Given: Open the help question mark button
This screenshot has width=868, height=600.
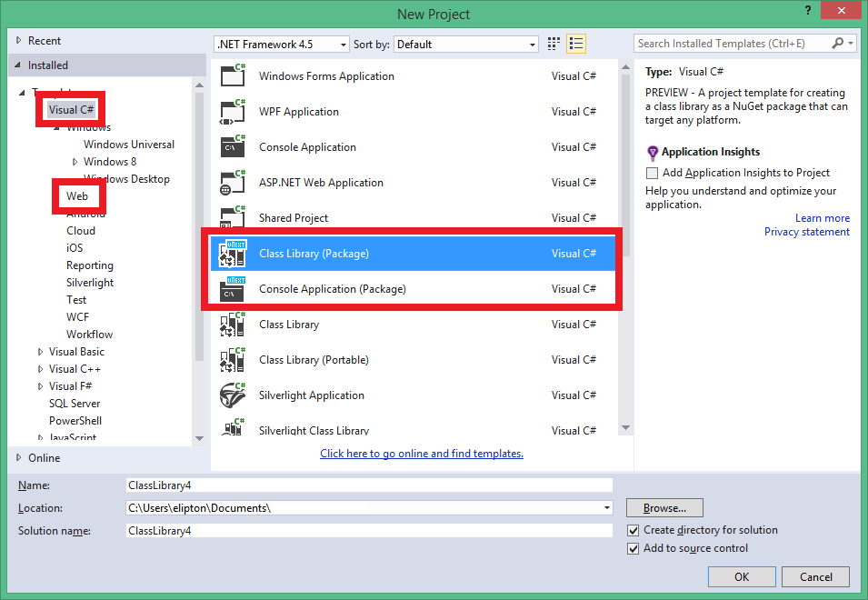Looking at the screenshot, I should (x=808, y=10).
